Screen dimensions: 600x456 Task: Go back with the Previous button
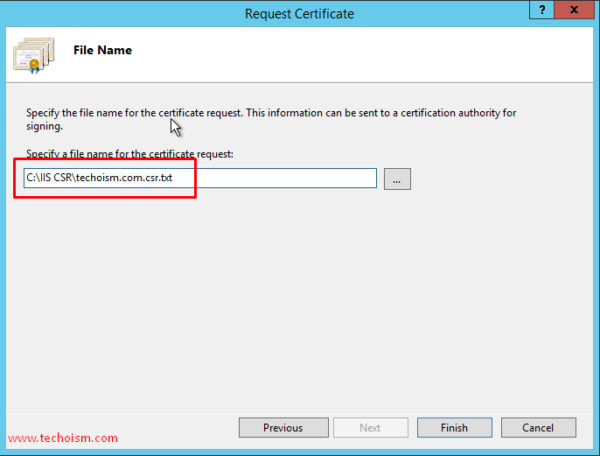coord(283,428)
